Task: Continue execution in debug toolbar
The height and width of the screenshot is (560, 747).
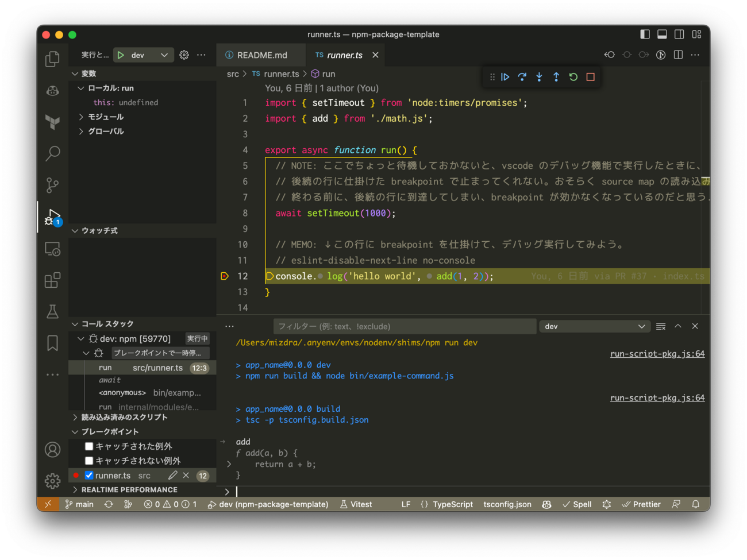Action: click(505, 77)
